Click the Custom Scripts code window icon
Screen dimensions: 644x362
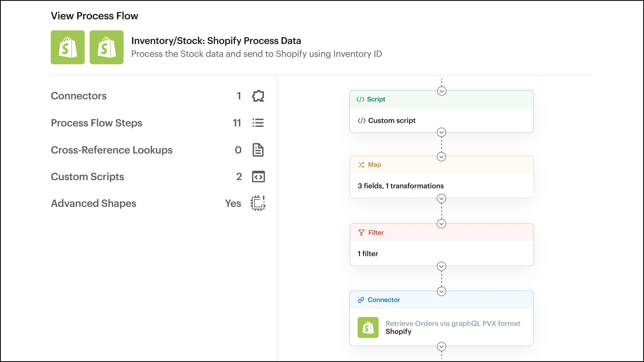pyautogui.click(x=258, y=177)
